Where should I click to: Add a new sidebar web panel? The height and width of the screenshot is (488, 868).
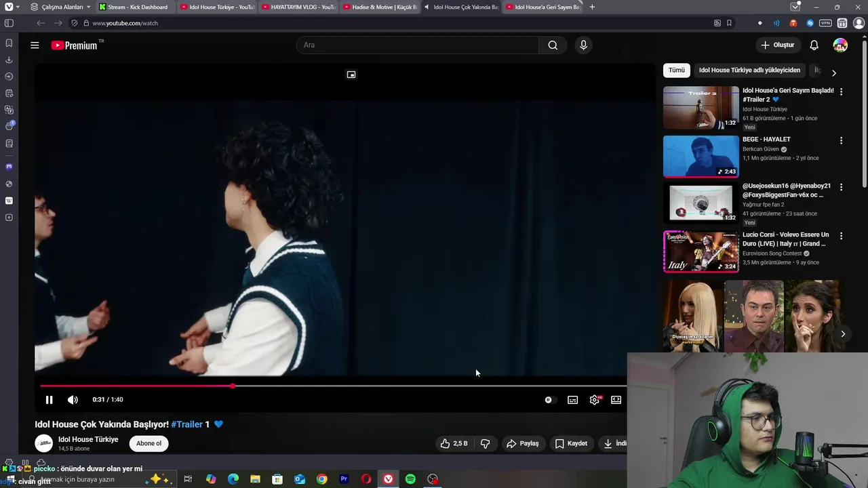coord(9,218)
